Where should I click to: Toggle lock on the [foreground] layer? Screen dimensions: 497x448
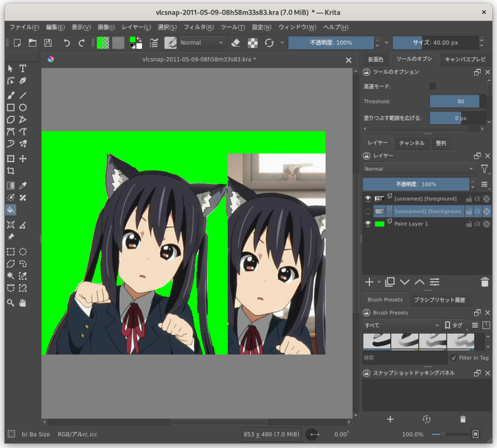click(x=468, y=199)
